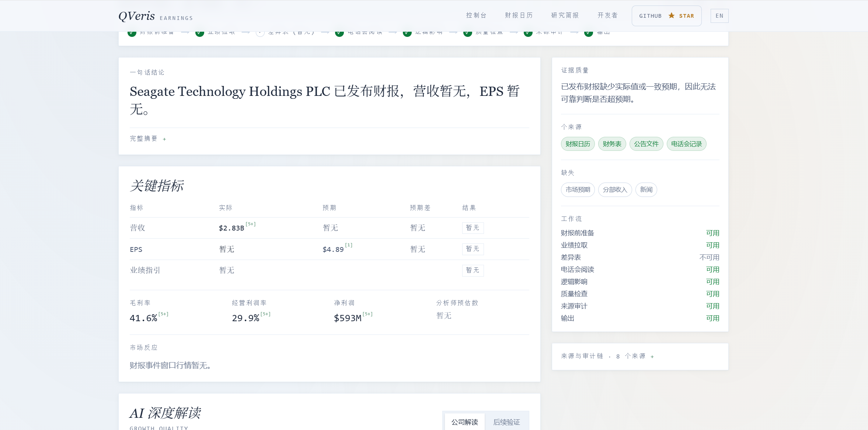Click the 预期差 column header
Viewport: 868px width, 430px height.
point(420,208)
